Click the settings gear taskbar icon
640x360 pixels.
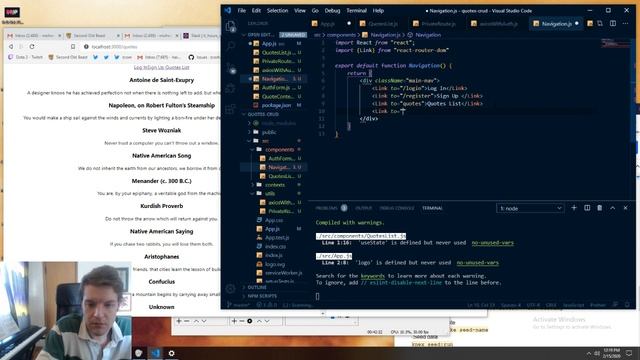172,353
